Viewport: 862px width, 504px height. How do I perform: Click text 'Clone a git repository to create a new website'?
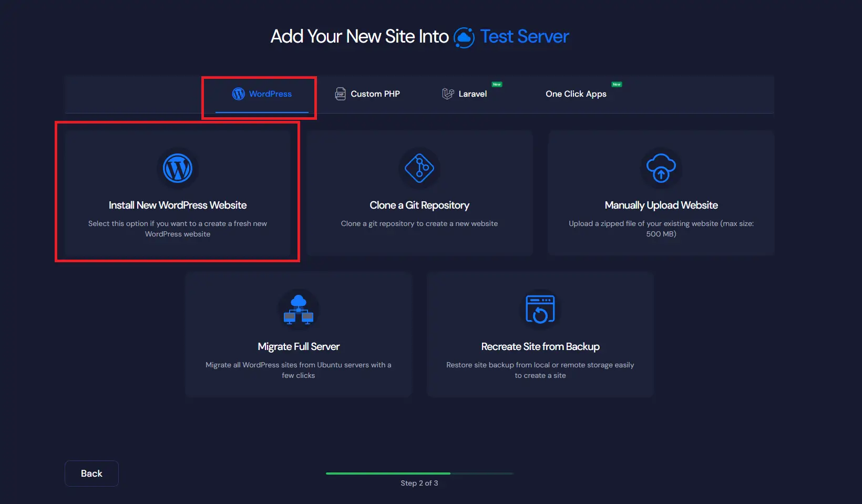tap(419, 223)
